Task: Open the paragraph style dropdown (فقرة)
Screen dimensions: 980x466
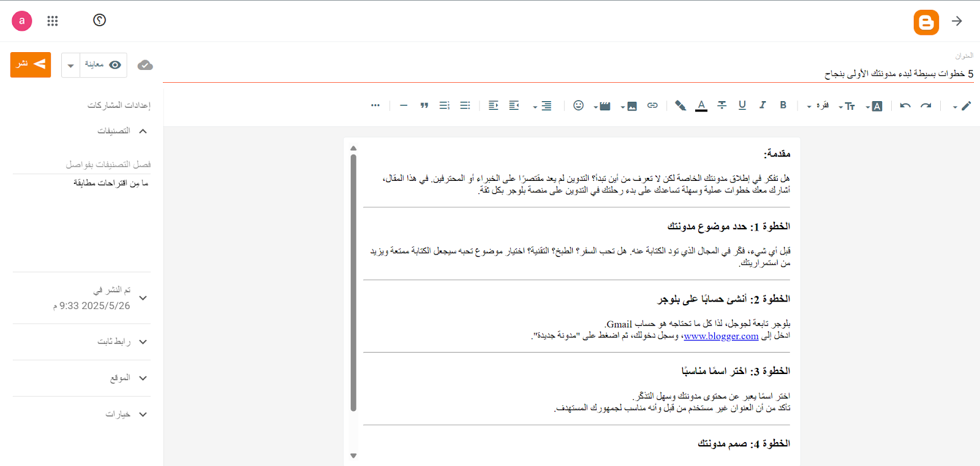Action: click(x=818, y=106)
